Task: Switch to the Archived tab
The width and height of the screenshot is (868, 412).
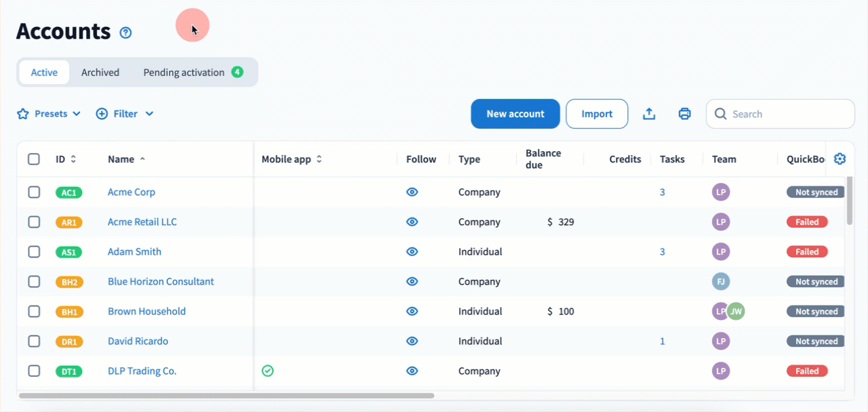Action: point(100,73)
